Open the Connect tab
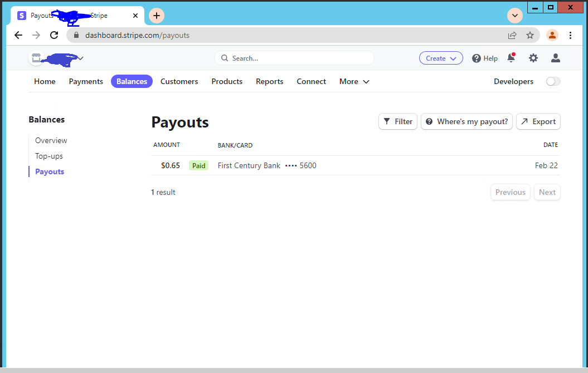Image resolution: width=588 pixels, height=373 pixels. coord(311,81)
